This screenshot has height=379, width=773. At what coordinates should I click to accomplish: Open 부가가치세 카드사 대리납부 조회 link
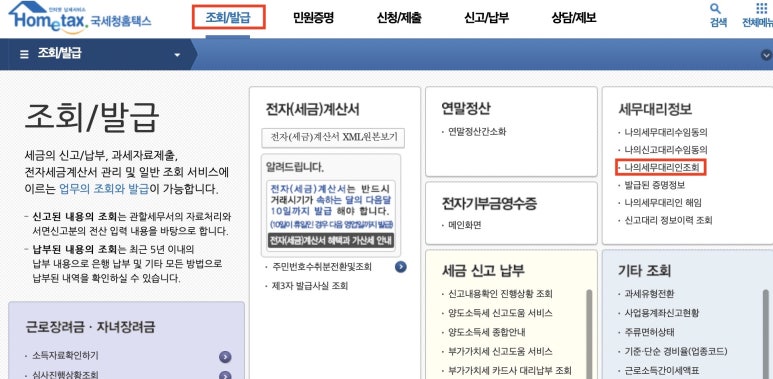(x=509, y=371)
